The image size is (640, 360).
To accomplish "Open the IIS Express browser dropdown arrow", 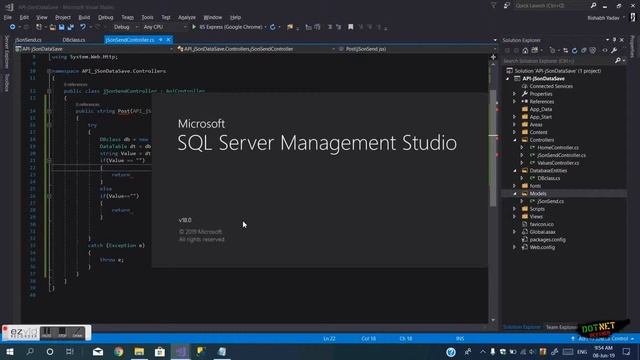I will [265, 27].
